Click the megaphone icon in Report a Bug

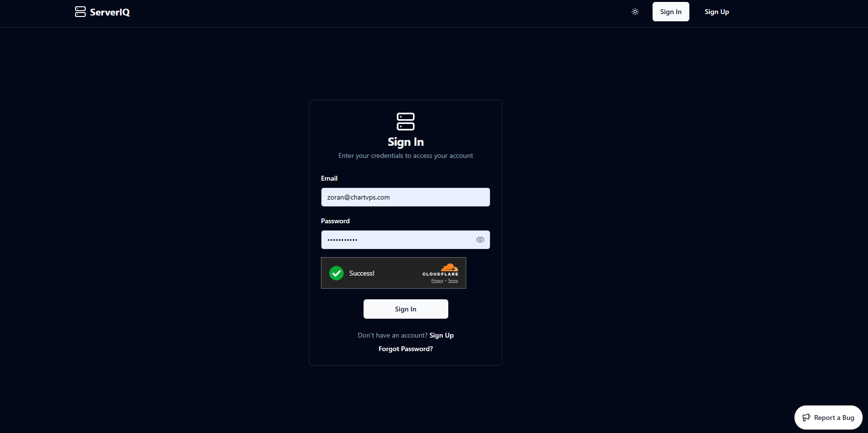(806, 418)
